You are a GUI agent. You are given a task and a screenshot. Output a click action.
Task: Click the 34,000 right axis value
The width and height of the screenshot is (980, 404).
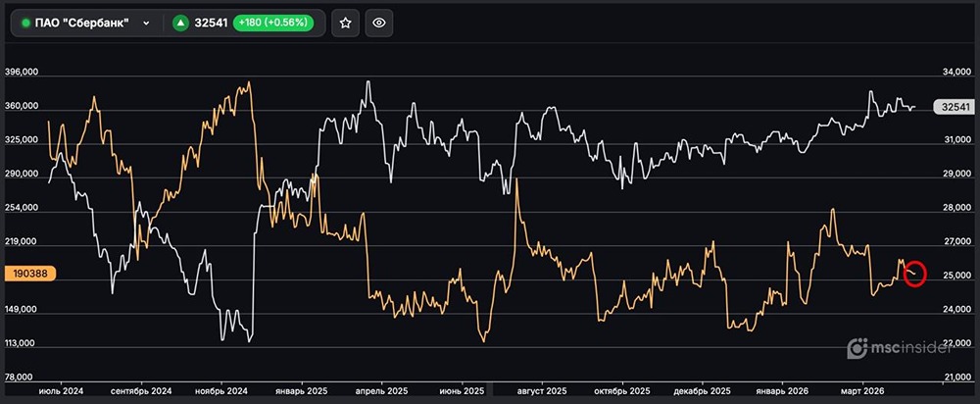tap(956, 72)
